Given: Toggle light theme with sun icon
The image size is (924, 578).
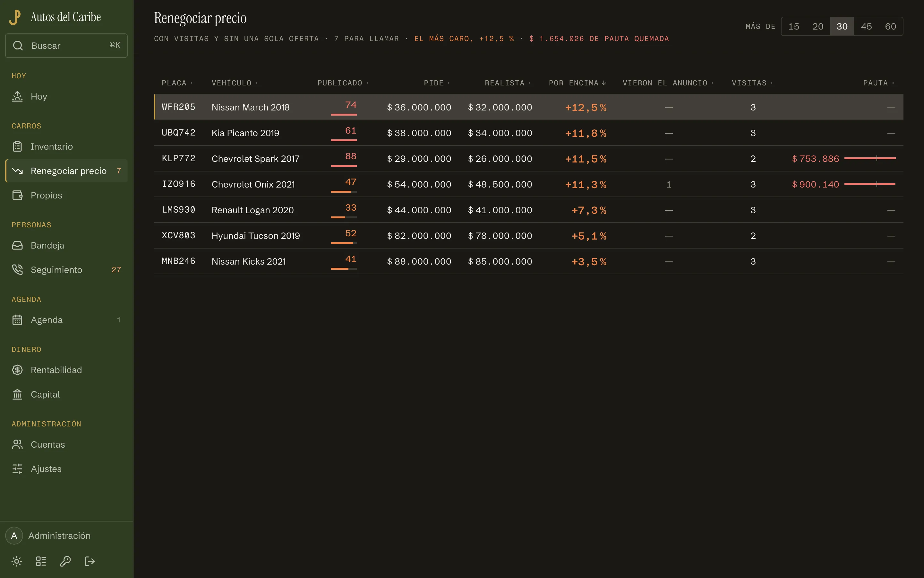Looking at the screenshot, I should click(x=17, y=561).
